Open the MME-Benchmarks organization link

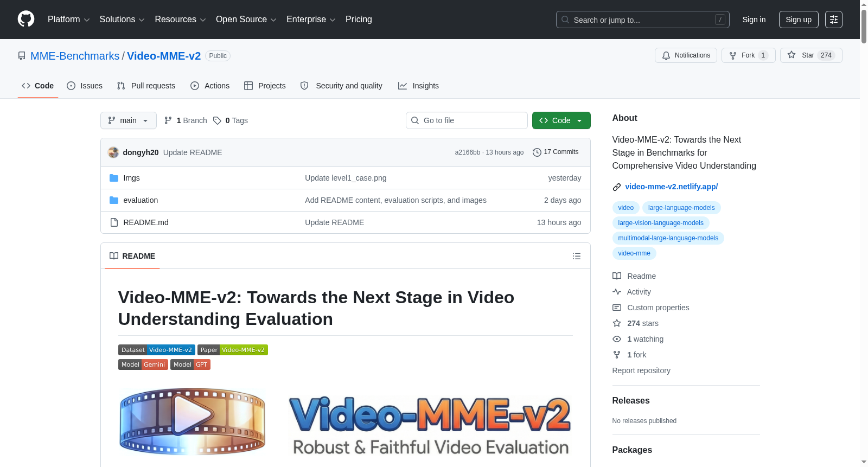point(75,56)
